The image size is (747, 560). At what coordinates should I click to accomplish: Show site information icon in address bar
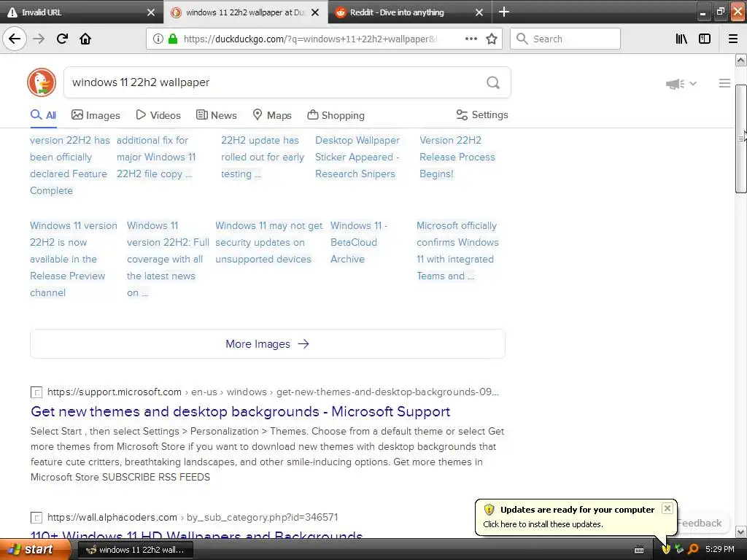coord(158,39)
